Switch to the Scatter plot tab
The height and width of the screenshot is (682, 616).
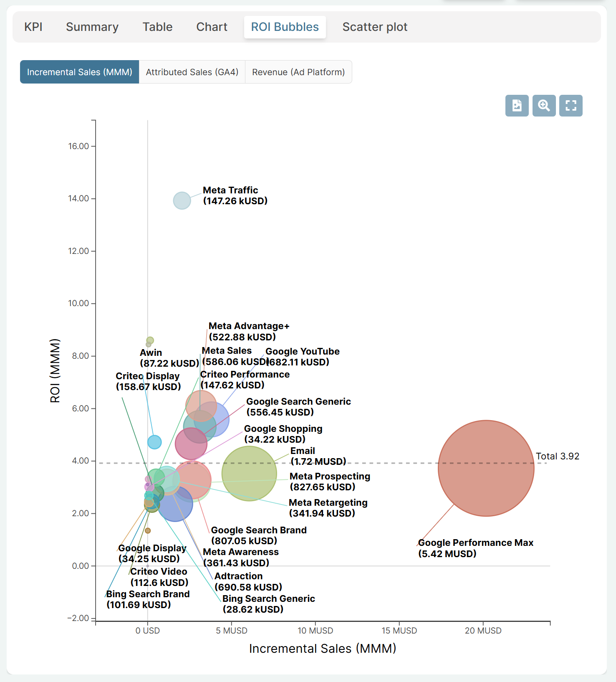click(375, 27)
